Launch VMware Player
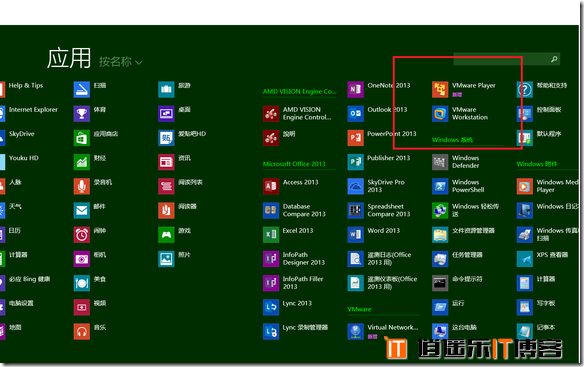 point(464,89)
